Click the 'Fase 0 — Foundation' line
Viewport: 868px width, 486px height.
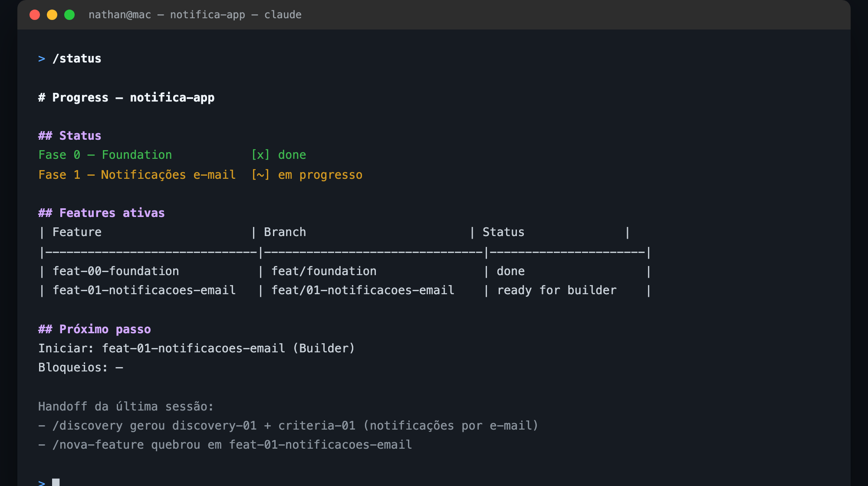click(105, 155)
